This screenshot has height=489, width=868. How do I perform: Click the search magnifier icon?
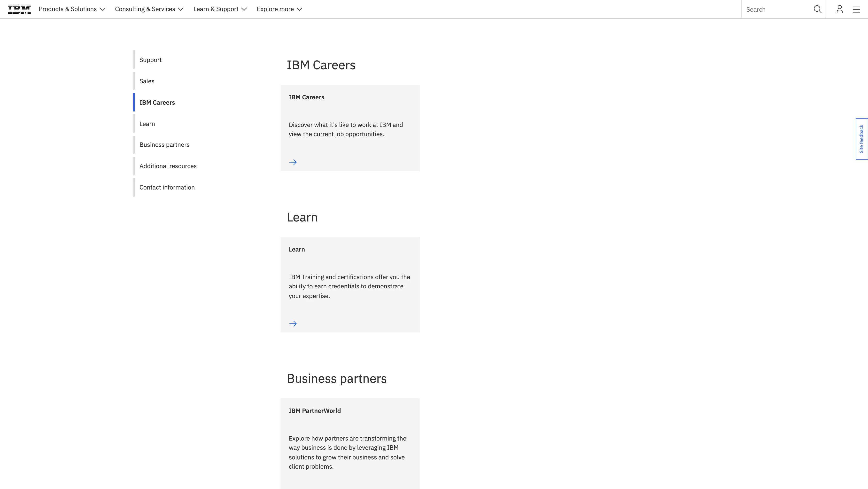tap(817, 9)
